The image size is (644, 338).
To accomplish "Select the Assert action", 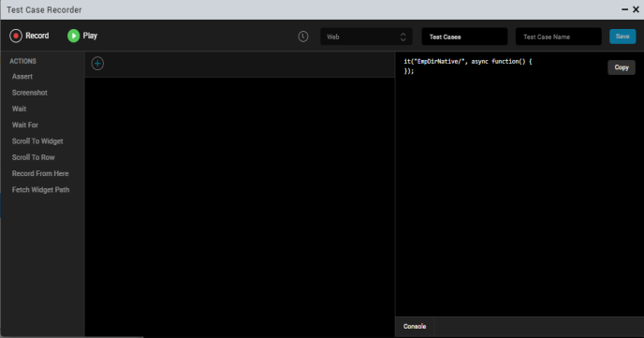I will (x=22, y=77).
